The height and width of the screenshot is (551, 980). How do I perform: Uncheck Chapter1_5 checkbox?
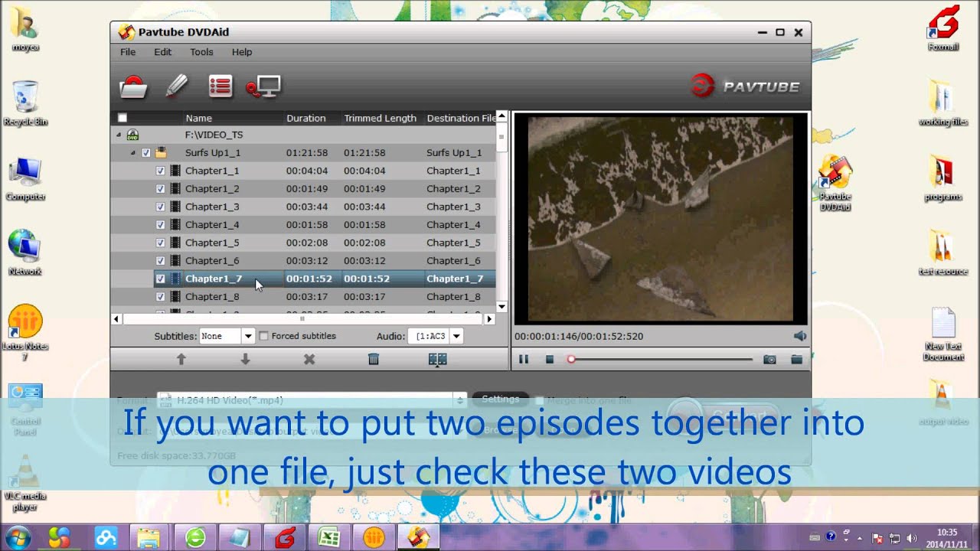point(160,243)
